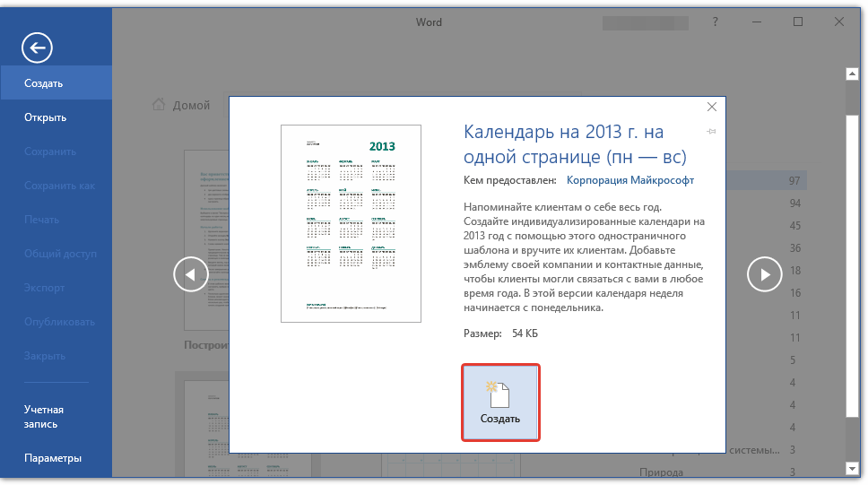
Task: Click the Создать template button with document icon
Action: click(500, 403)
